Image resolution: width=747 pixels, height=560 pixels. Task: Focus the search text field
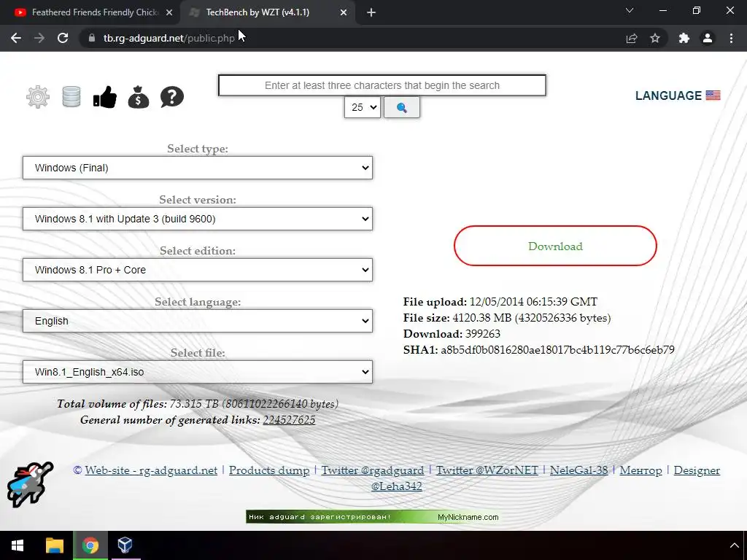pos(382,85)
